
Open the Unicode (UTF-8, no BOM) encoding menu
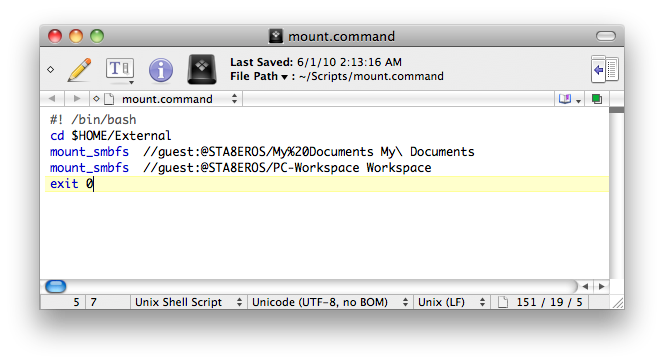pyautogui.click(x=329, y=302)
